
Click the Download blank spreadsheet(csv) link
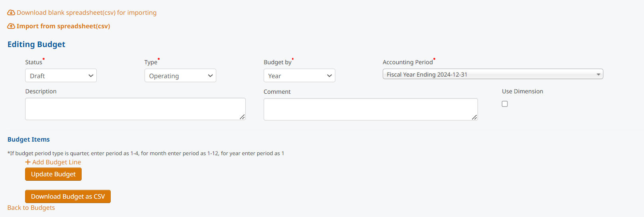(x=86, y=13)
